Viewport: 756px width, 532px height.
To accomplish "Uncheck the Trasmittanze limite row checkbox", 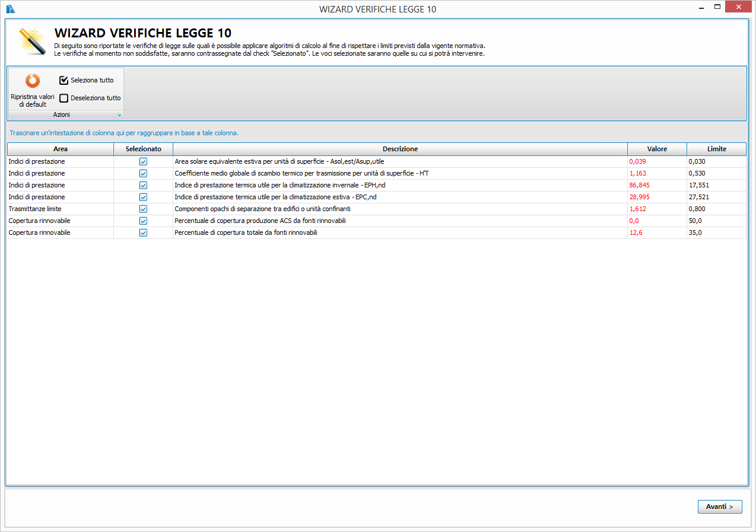I will pyautogui.click(x=143, y=209).
